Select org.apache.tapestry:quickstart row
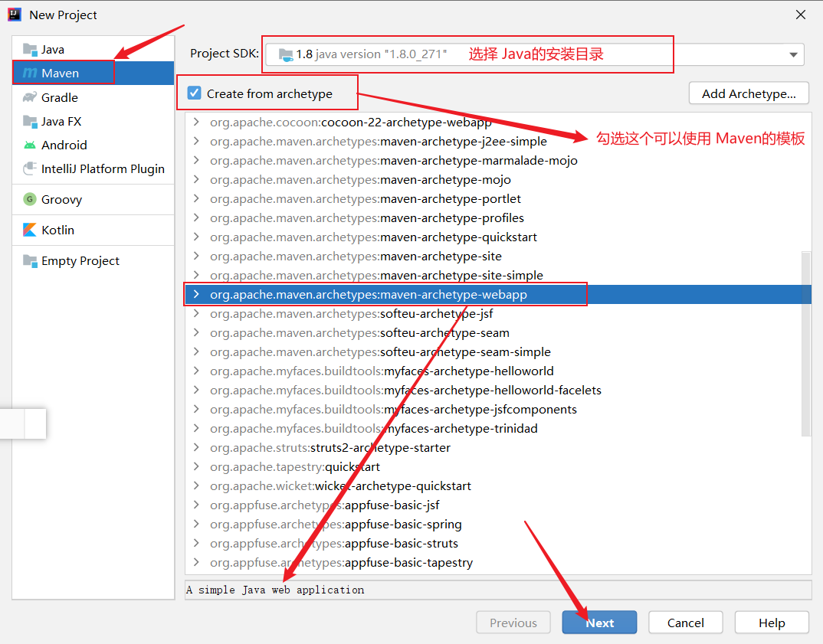Screen dimensions: 823x644 (x=498, y=466)
